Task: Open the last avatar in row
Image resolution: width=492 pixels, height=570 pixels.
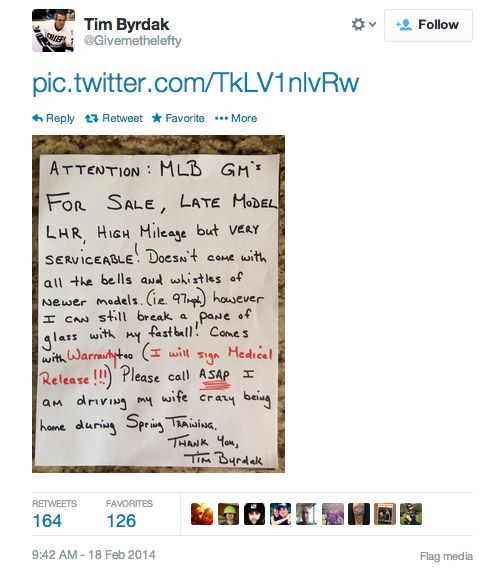Action: coord(411,514)
